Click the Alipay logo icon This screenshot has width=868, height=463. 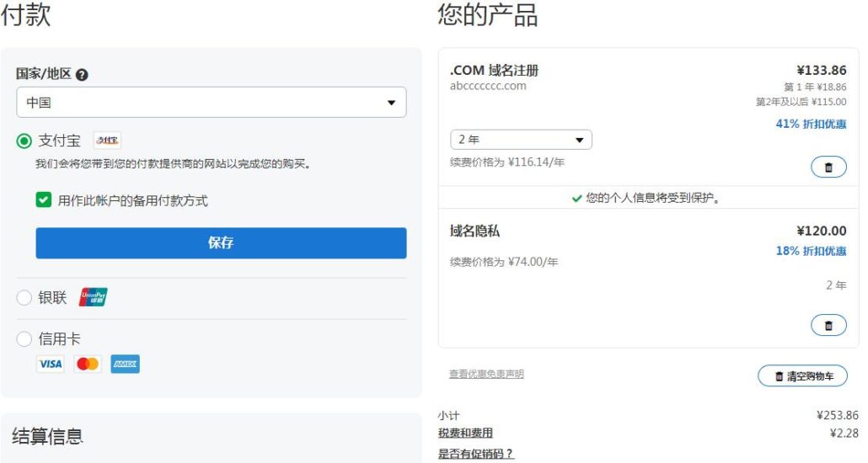[107, 141]
